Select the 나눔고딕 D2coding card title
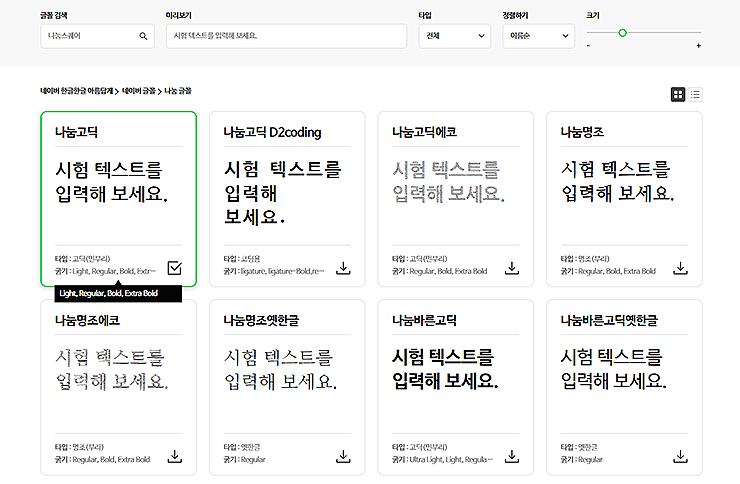 click(x=272, y=132)
